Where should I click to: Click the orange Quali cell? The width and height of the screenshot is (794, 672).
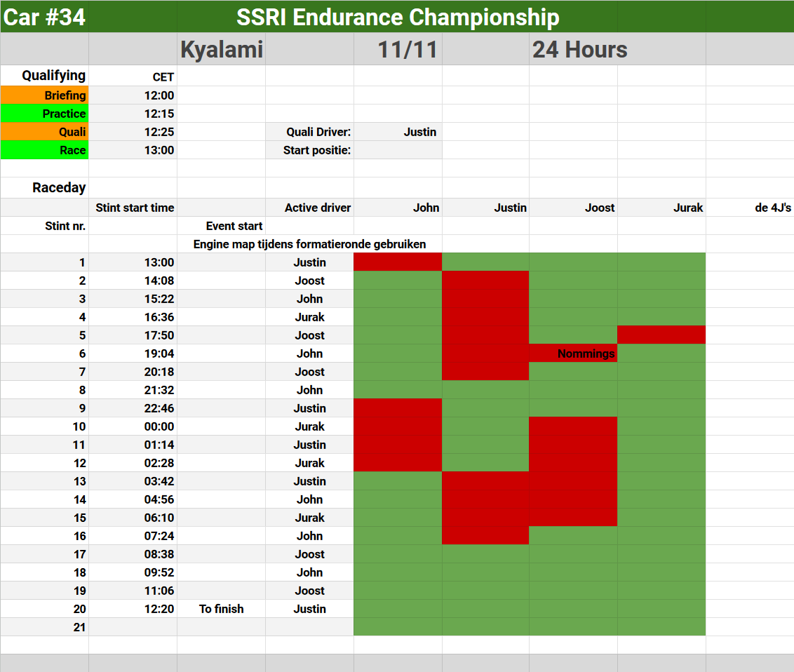(45, 132)
